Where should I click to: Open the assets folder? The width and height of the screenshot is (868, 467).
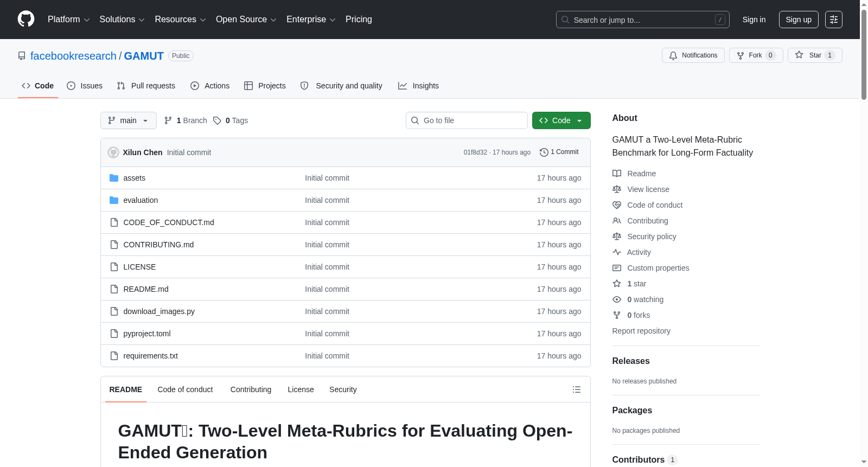tap(134, 178)
